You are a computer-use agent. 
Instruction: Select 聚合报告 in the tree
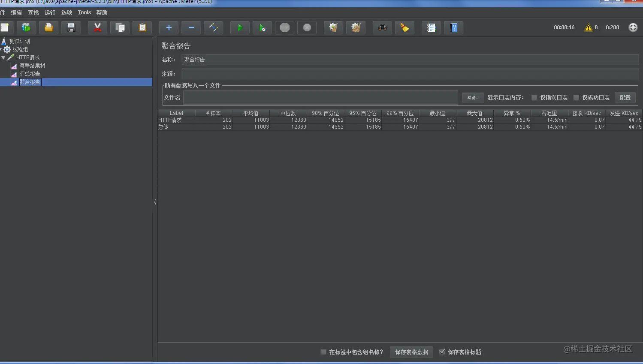coord(30,82)
